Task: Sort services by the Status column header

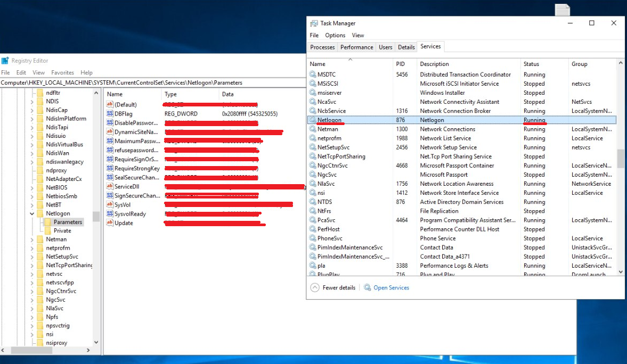Action: (x=544, y=64)
